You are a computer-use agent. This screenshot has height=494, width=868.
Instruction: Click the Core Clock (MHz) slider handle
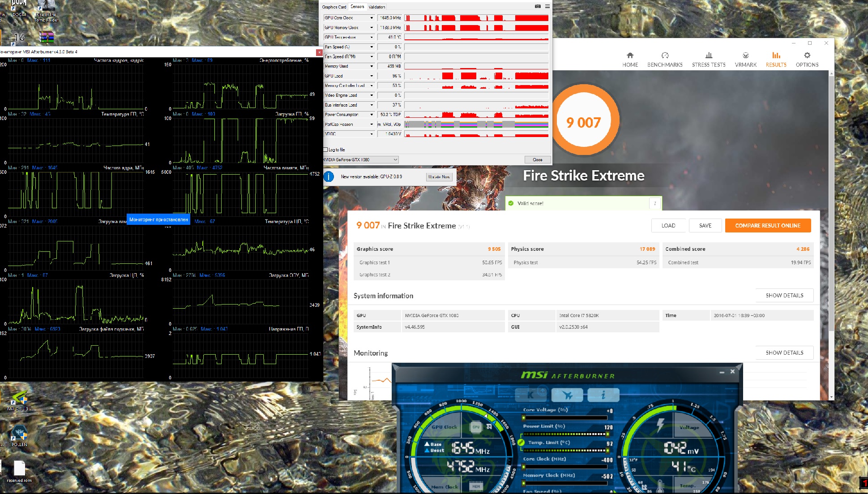[x=523, y=467]
